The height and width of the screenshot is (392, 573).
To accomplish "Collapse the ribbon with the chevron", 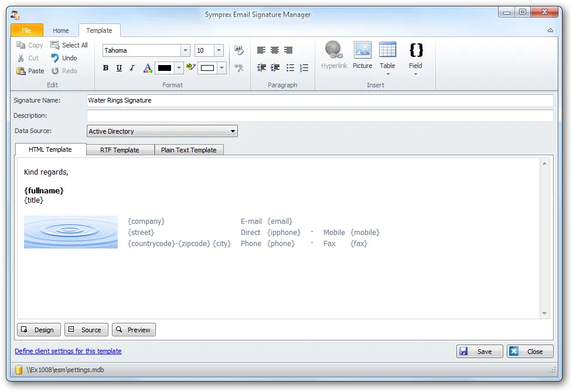I will [x=550, y=30].
